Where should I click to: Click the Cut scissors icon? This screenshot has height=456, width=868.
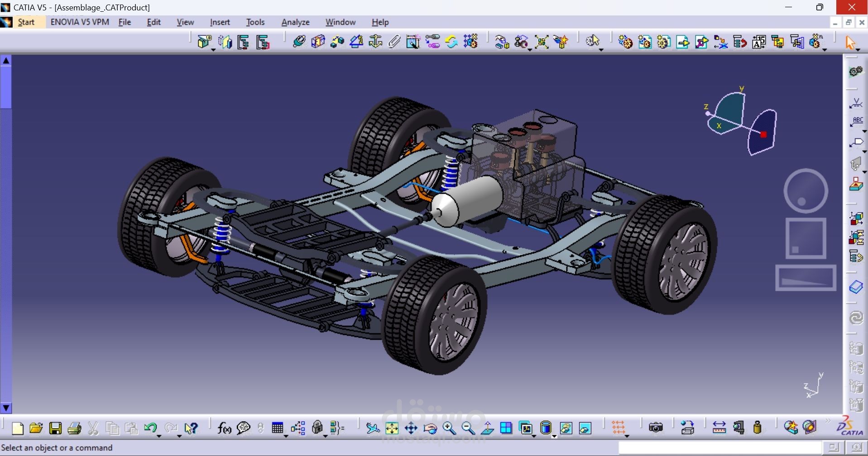[93, 428]
